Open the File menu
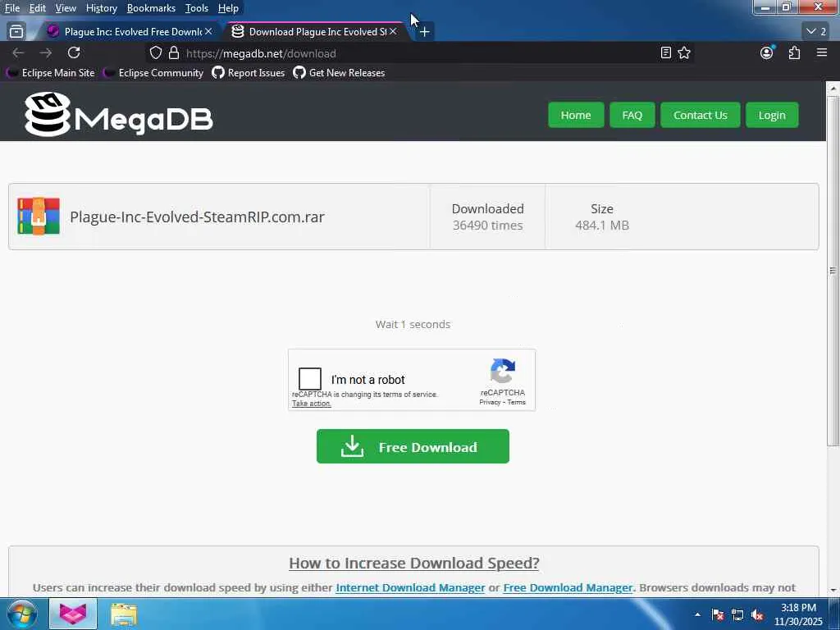 [11, 8]
